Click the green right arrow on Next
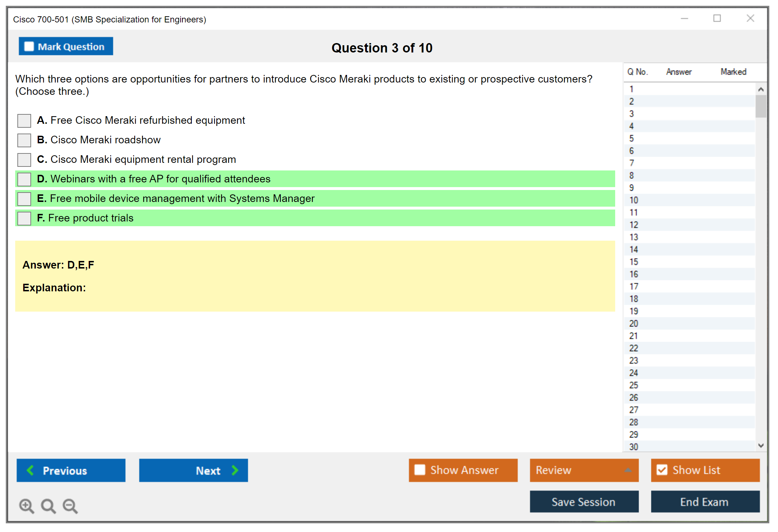 [235, 470]
